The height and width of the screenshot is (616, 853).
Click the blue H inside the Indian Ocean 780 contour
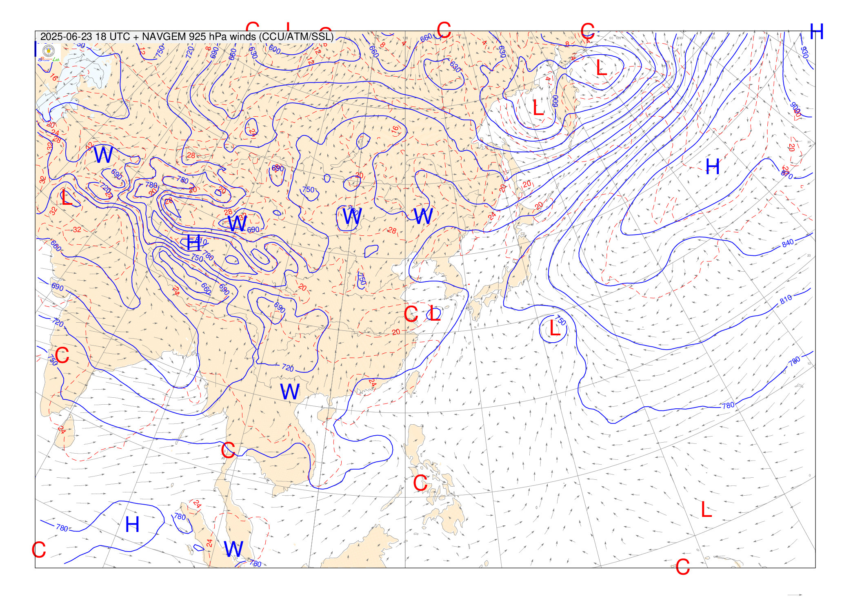point(132,524)
